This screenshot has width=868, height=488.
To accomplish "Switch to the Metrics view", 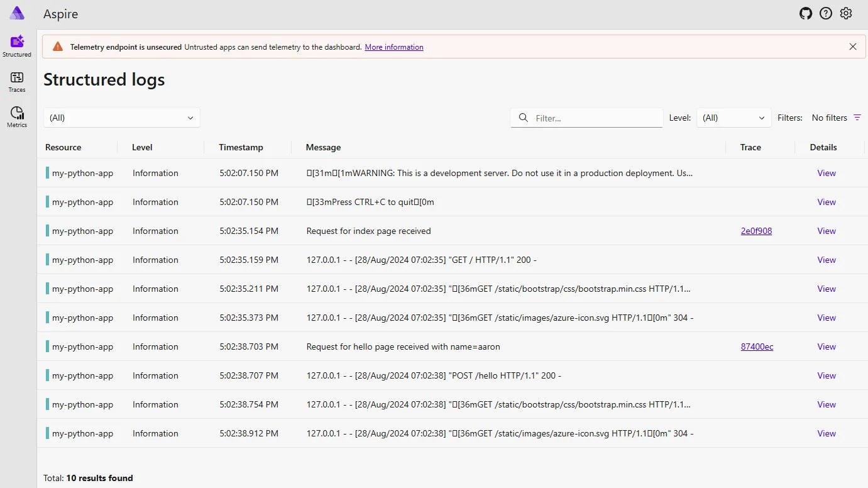I will (x=16, y=116).
